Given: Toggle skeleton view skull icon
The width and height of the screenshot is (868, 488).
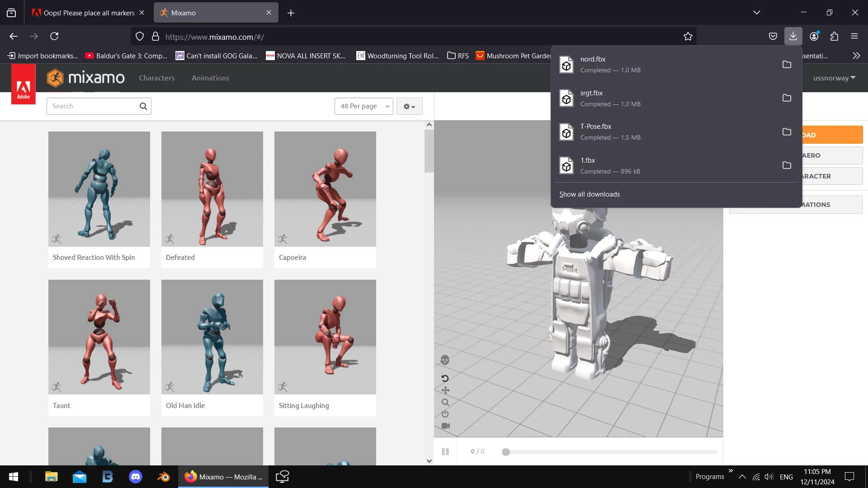Looking at the screenshot, I should [x=445, y=360].
